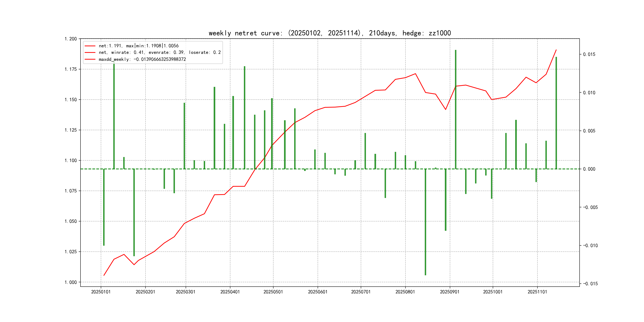644x322 pixels.
Task: Click the 20251101 x-axis tick label
Action: coord(537,292)
